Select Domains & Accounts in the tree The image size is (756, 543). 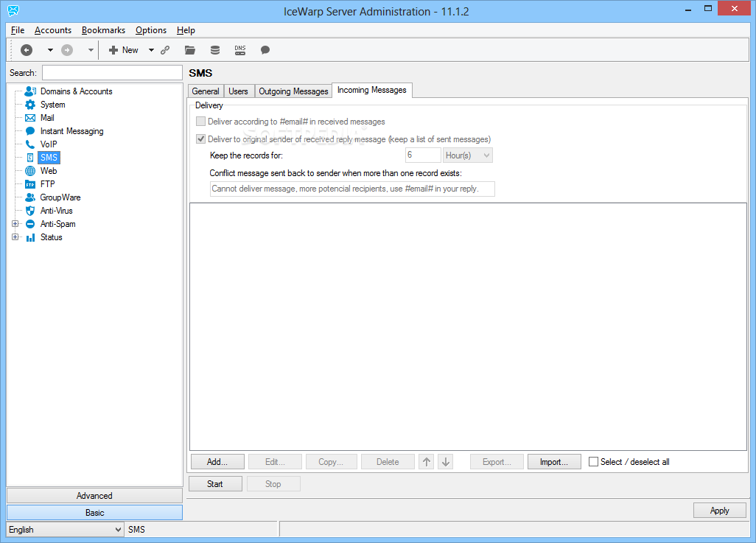(x=76, y=91)
